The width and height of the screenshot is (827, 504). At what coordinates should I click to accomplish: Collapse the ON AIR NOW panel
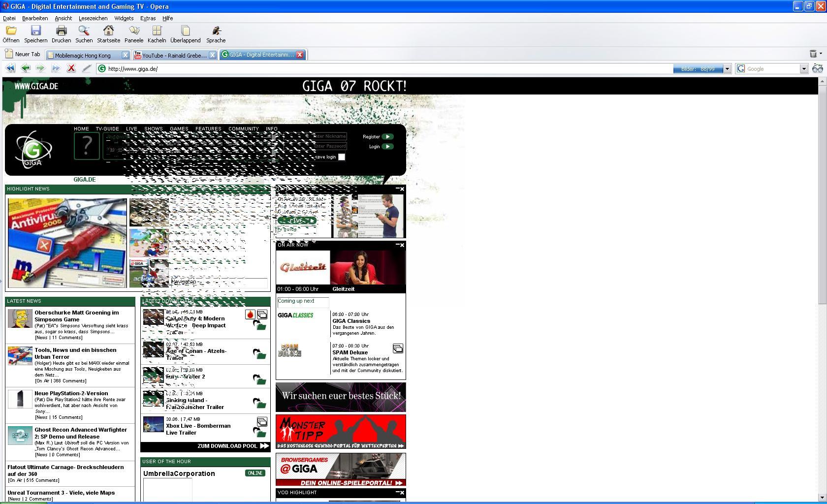398,245
